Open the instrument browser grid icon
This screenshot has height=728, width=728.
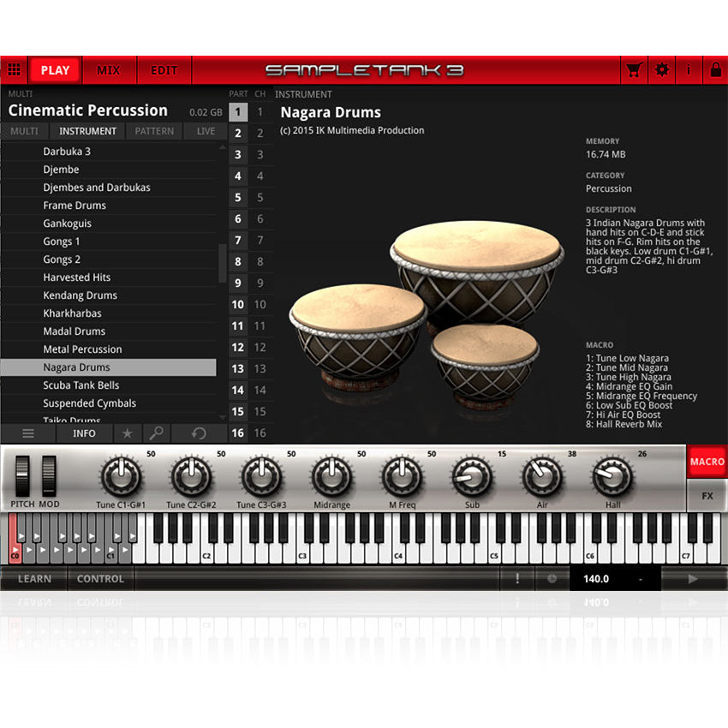click(x=14, y=69)
